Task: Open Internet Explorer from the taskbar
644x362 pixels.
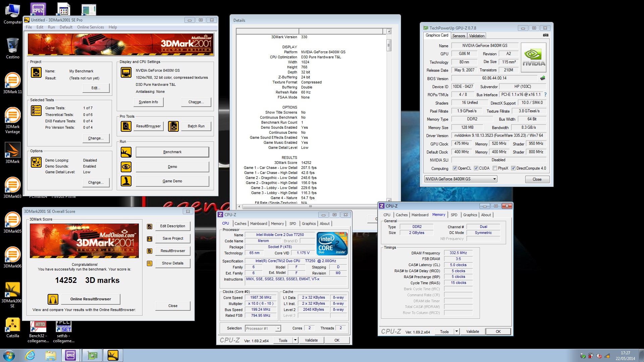Action: point(30,355)
